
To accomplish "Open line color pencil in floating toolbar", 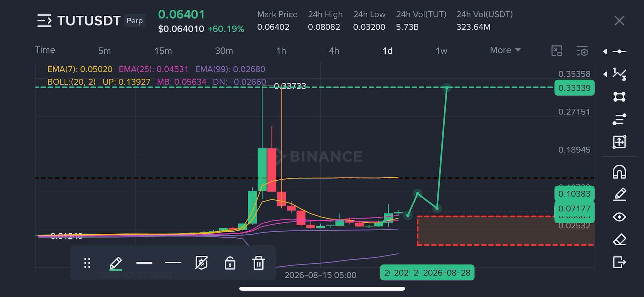I will pos(116,263).
